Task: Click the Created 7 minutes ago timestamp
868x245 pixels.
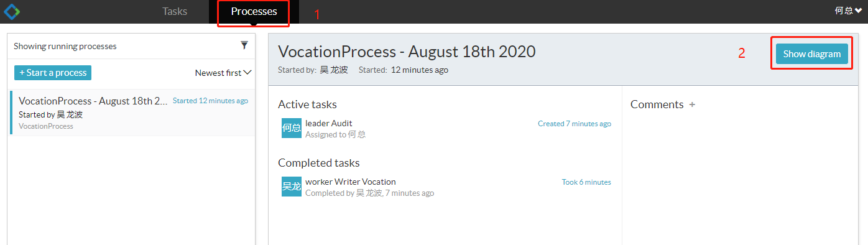Action: [575, 124]
